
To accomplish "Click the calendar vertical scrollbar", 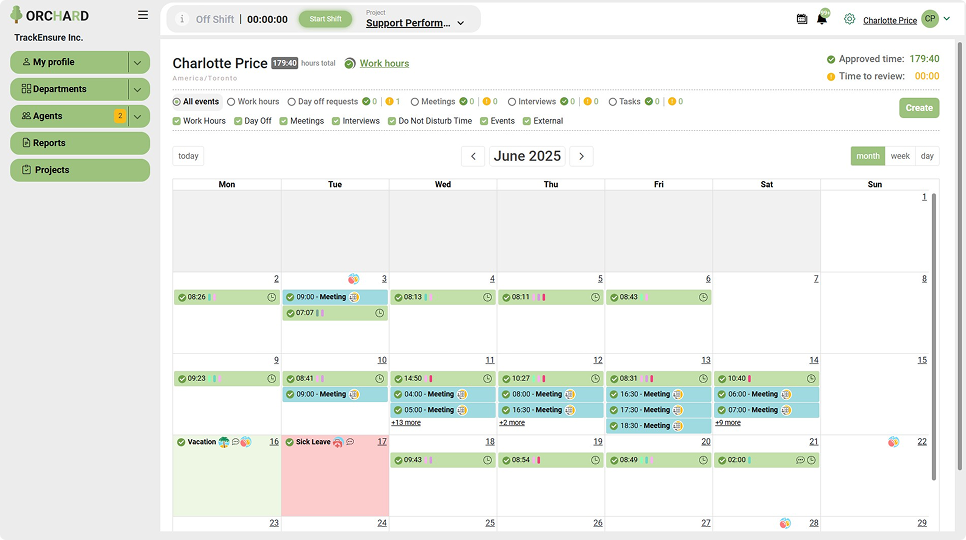I will click(x=934, y=337).
